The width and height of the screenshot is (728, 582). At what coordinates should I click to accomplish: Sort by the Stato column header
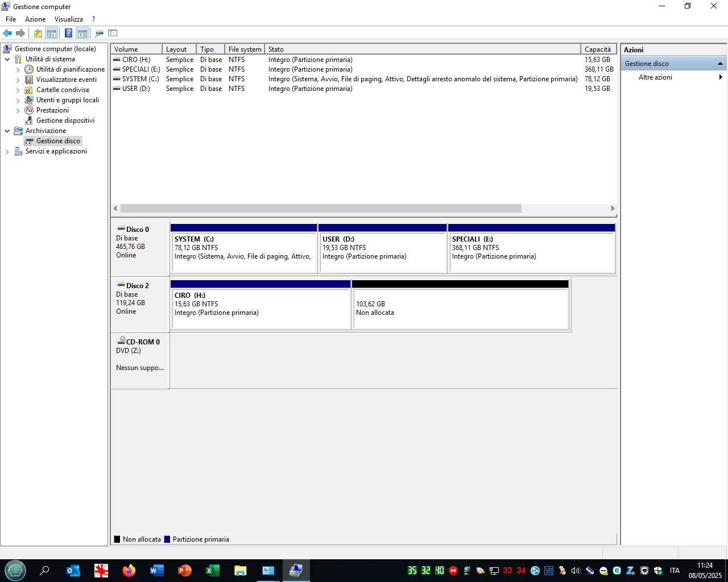click(x=423, y=49)
